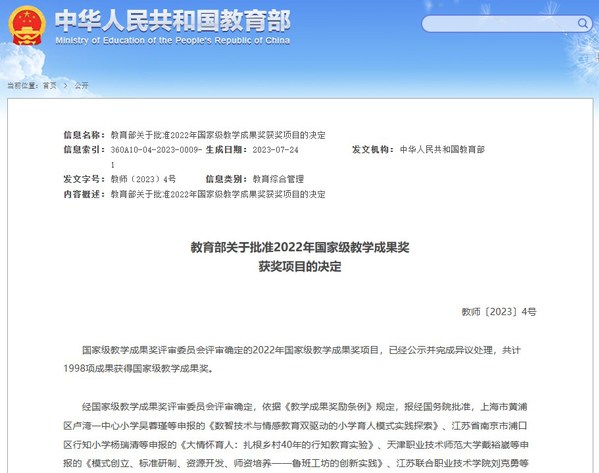Screen dimensions: 599x473
Task: Click the search magnifier icon
Action: click(583, 24)
